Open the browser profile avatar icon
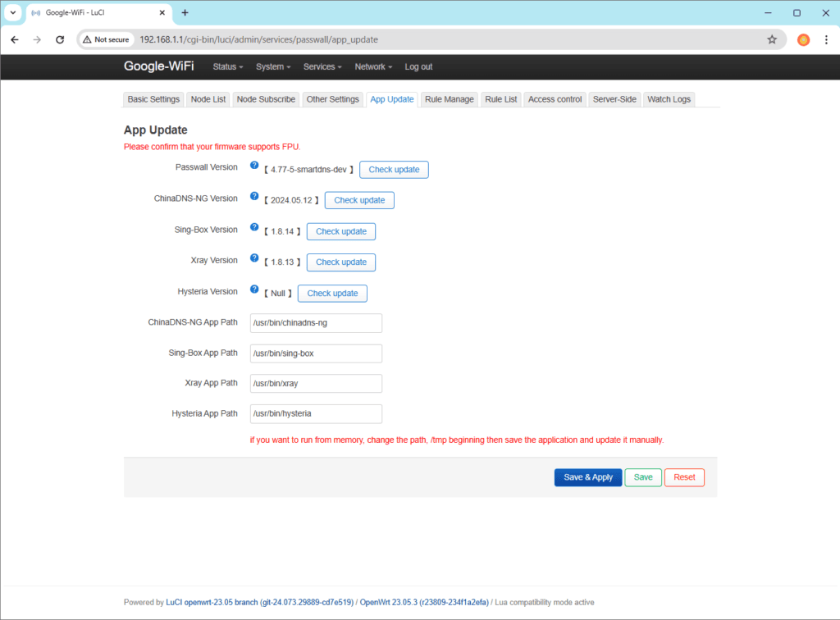This screenshot has height=620, width=840. pyautogui.click(x=803, y=39)
